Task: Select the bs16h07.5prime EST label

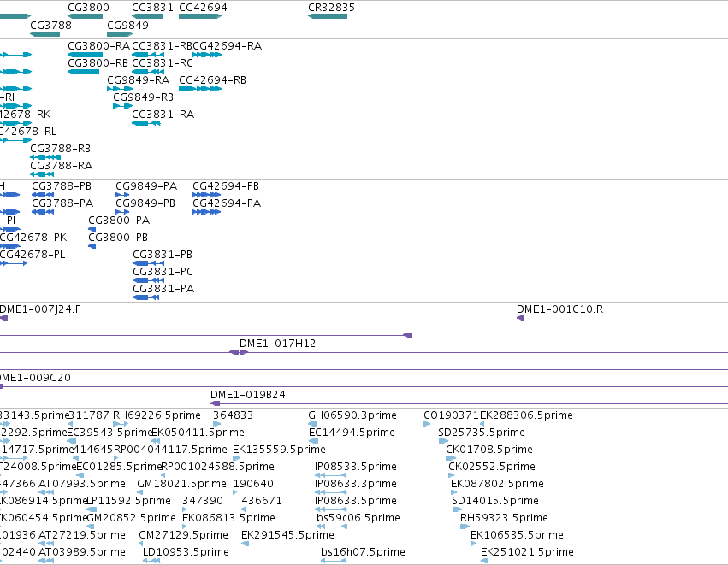Action: [363, 552]
